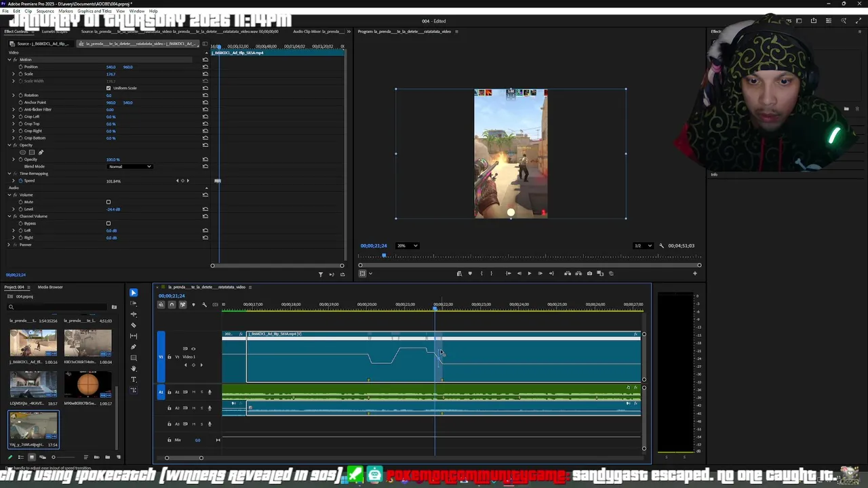Screen dimensions: 868x488
Task: Select the Ripple Edit tool
Action: (x=133, y=314)
